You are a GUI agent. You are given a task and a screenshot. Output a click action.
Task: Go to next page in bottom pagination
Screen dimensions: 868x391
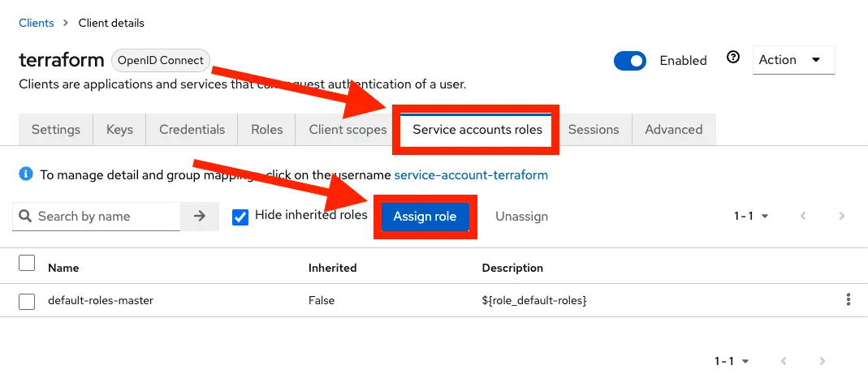tap(822, 361)
